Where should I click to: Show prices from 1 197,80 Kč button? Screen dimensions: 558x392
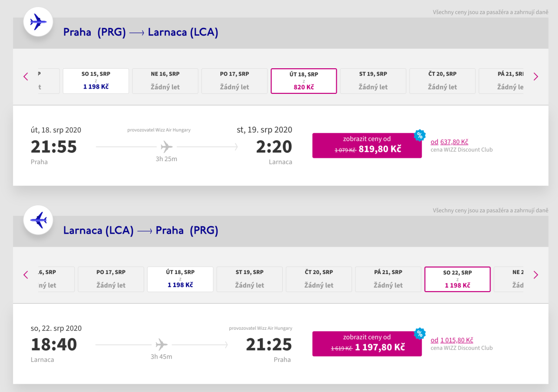(367, 344)
